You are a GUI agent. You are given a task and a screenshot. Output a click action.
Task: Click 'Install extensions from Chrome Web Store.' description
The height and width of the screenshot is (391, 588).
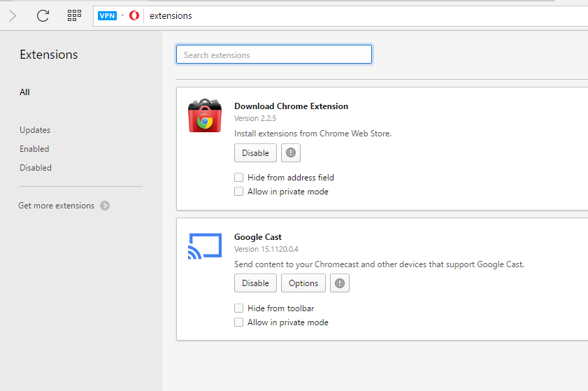click(x=313, y=134)
